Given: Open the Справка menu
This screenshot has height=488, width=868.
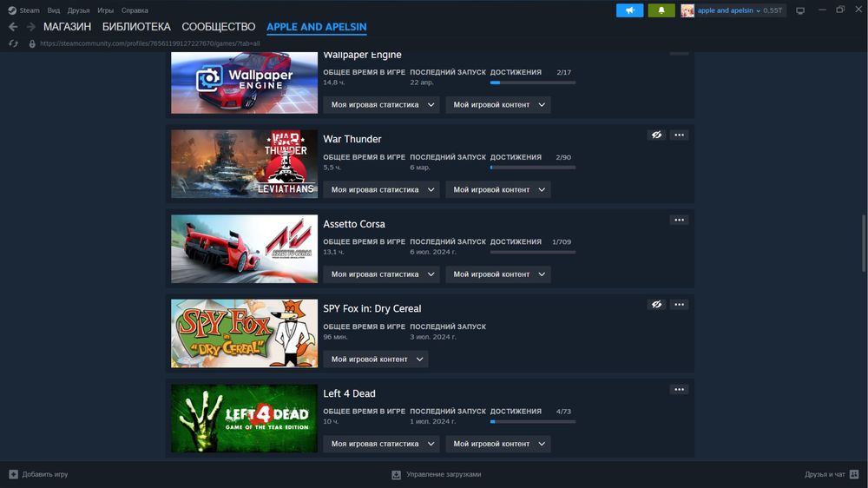Looking at the screenshot, I should point(135,10).
